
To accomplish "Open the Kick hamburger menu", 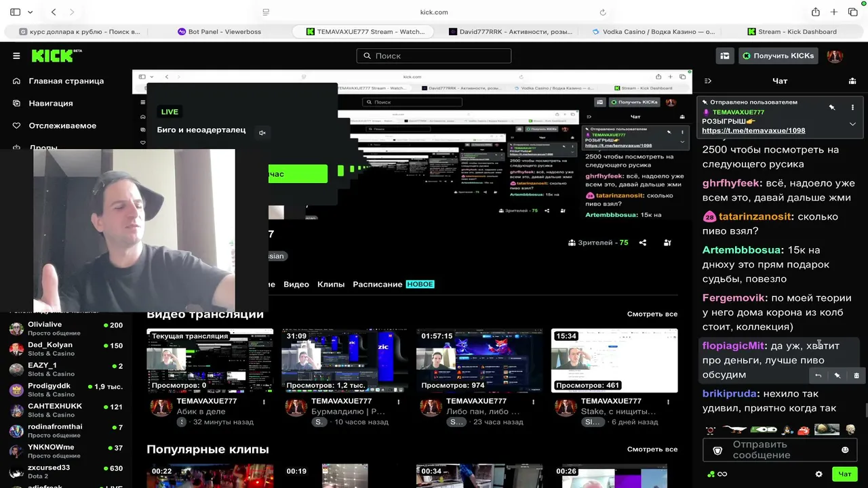I will tap(16, 56).
